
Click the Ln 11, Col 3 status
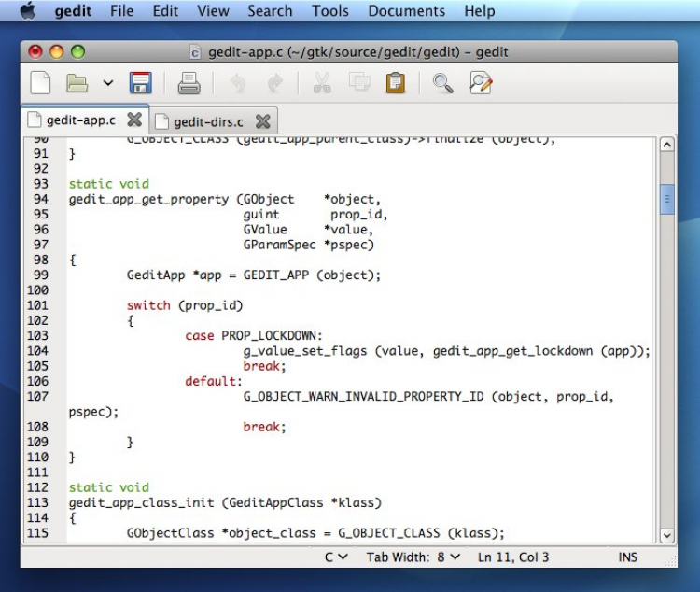(x=513, y=557)
